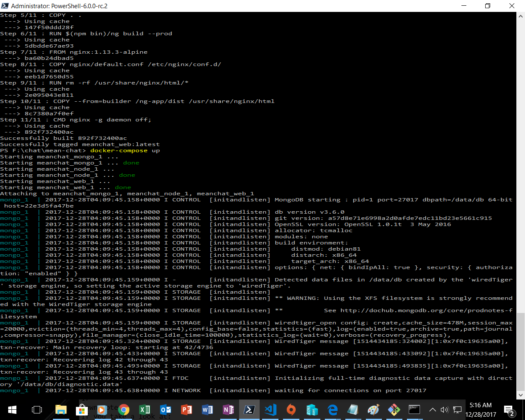Click 'Successfully tagged meanchat_web:latest' line
This screenshot has width=525, height=420.
click(x=80, y=144)
